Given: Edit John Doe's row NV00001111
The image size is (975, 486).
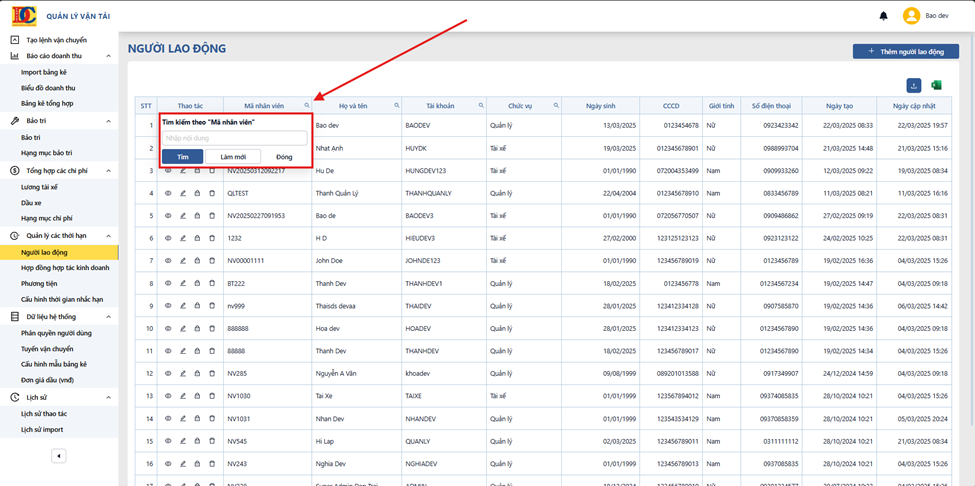Looking at the screenshot, I should (x=183, y=260).
